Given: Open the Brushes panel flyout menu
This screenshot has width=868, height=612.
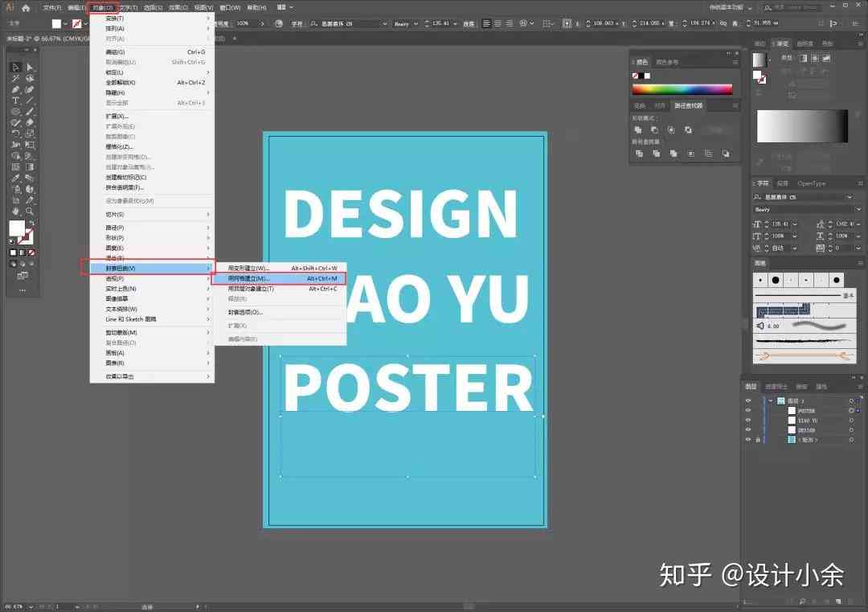Looking at the screenshot, I should [x=860, y=262].
